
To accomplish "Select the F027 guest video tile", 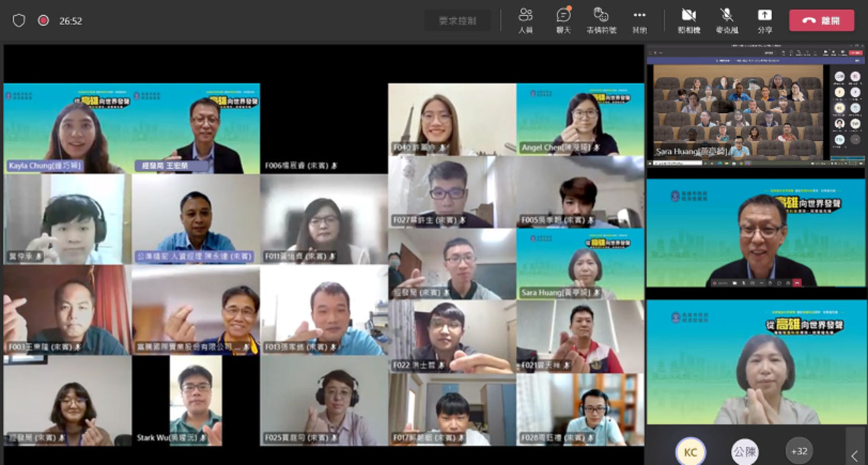I will click(x=452, y=192).
